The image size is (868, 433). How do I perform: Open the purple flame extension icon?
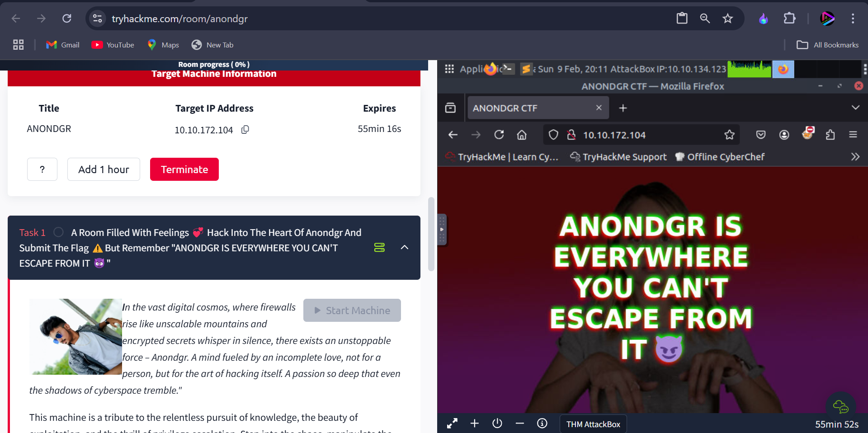tap(764, 19)
